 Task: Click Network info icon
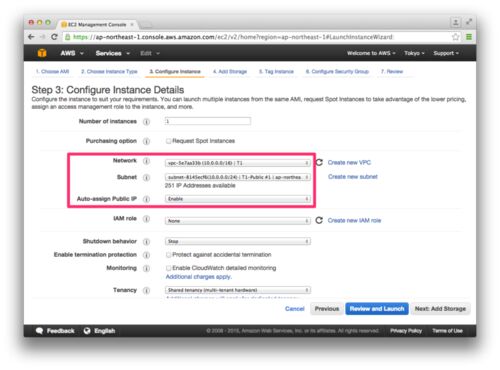(x=146, y=161)
